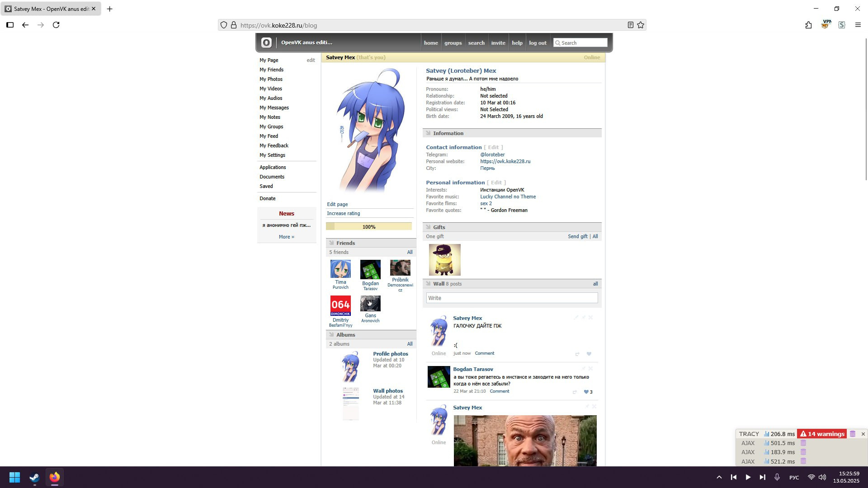Click the VPN extension icon
This screenshot has height=488, width=868.
point(826,24)
